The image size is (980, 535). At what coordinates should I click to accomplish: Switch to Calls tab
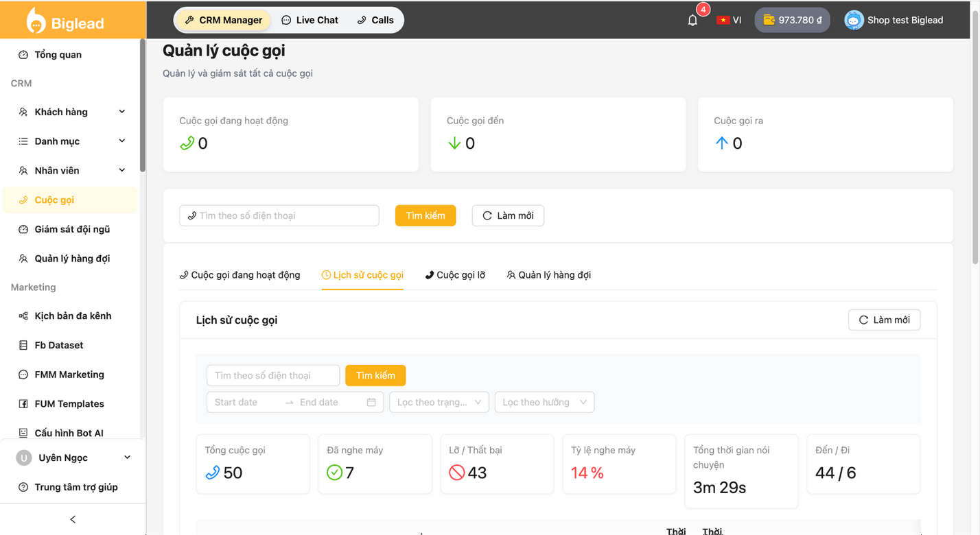point(375,20)
